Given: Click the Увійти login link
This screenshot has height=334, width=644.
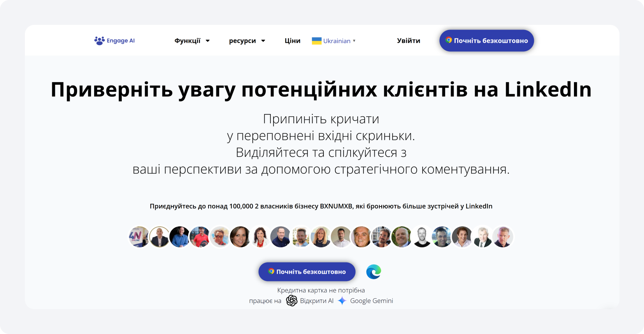Looking at the screenshot, I should 409,40.
